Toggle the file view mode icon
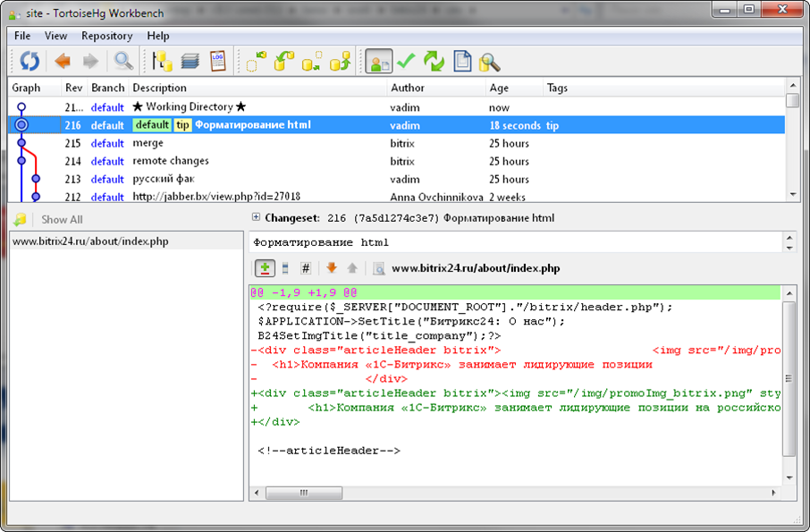810x532 pixels. [285, 268]
